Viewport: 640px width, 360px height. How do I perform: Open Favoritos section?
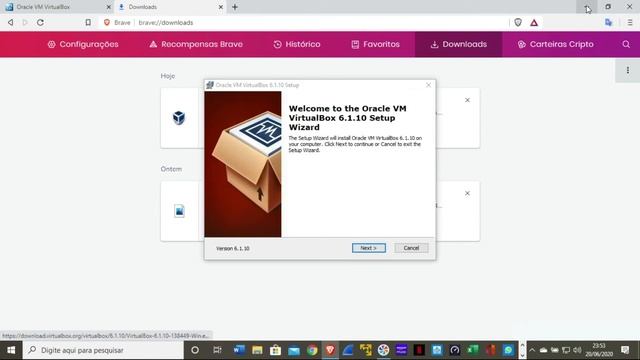point(376,44)
